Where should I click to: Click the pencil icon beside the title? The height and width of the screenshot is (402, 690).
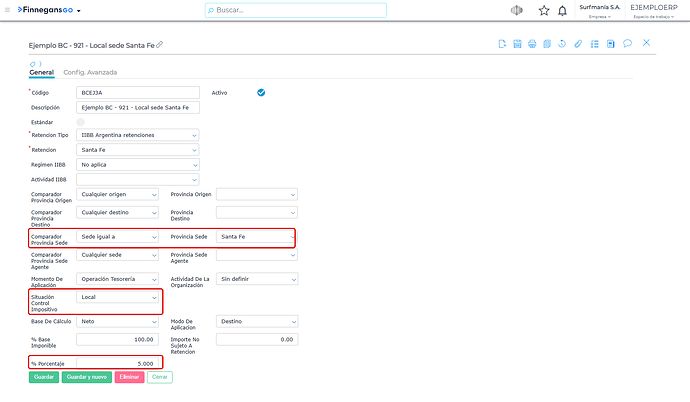(x=160, y=44)
